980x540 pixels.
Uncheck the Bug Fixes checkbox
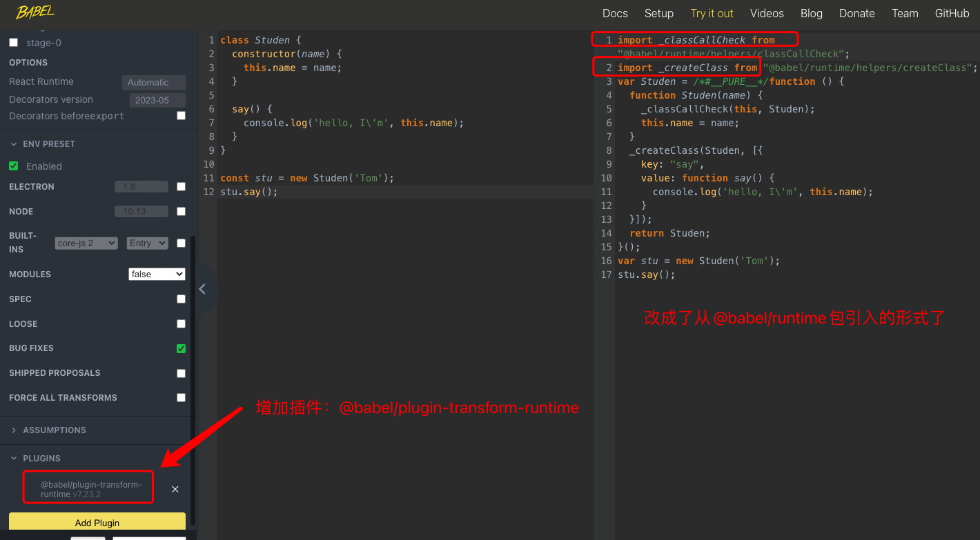(181, 348)
